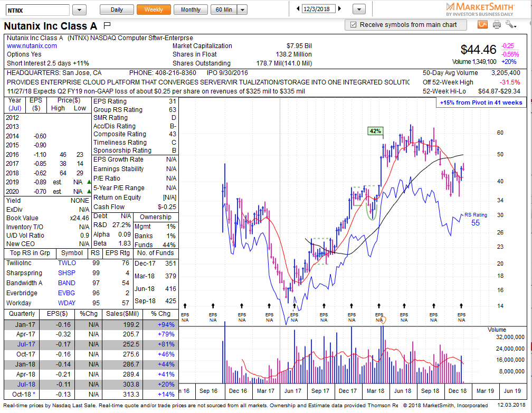Viewport: 532px width, 413px height.
Task: Select the Weekly chart view
Action: [154, 10]
